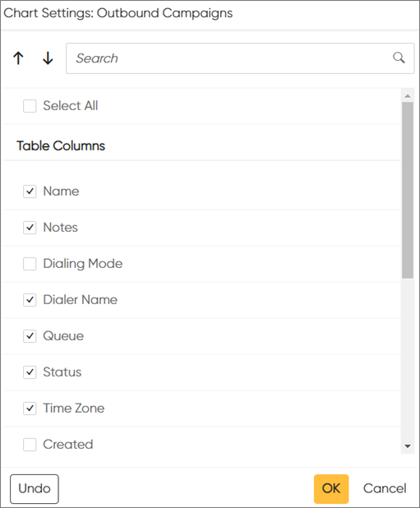Click the magnifying glass search icon
The height and width of the screenshot is (508, 420).
[399, 58]
